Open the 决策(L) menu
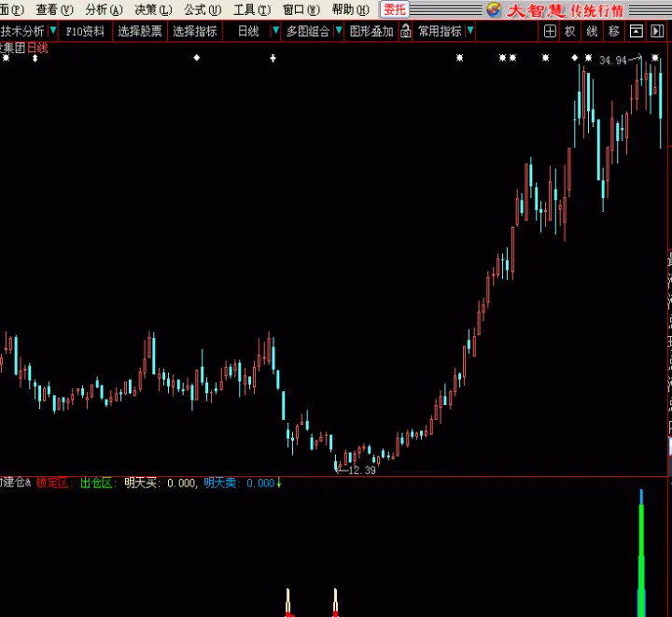672x617 pixels. pyautogui.click(x=153, y=9)
